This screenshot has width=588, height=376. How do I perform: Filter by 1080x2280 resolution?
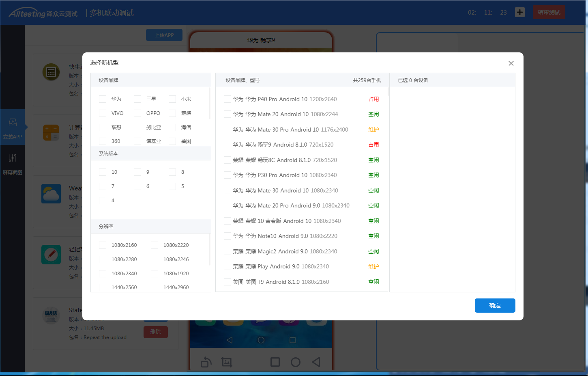tap(103, 259)
